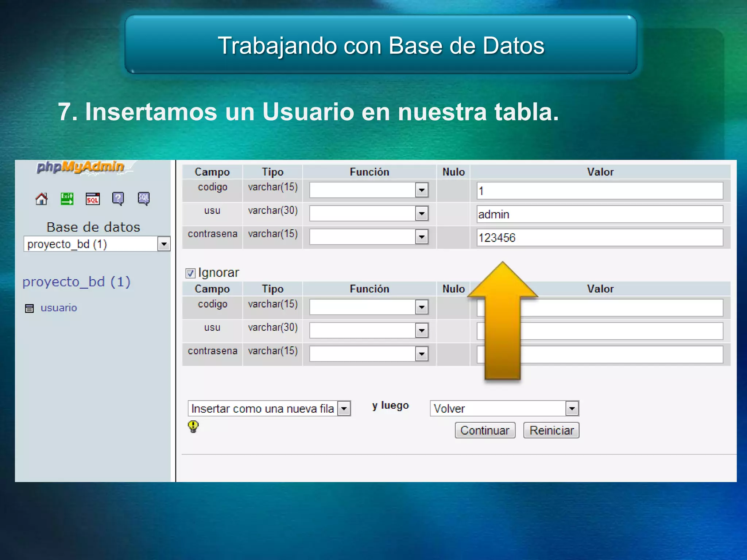Go to Home via house icon
This screenshot has width=747, height=560.
[41, 199]
